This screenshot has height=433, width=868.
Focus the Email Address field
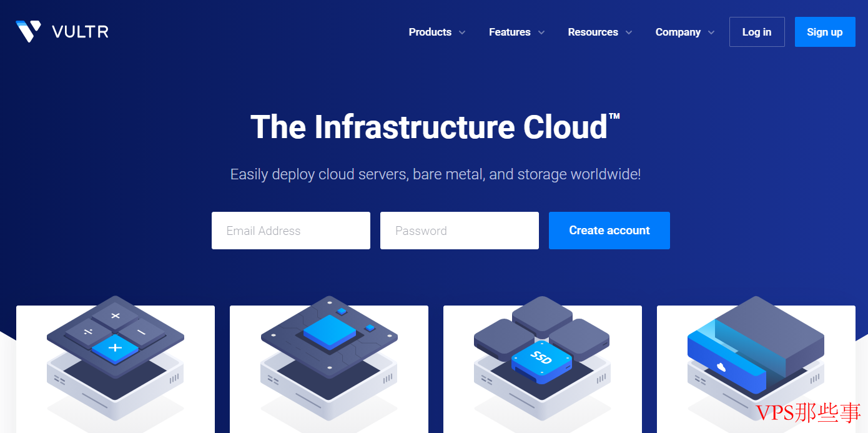click(291, 231)
